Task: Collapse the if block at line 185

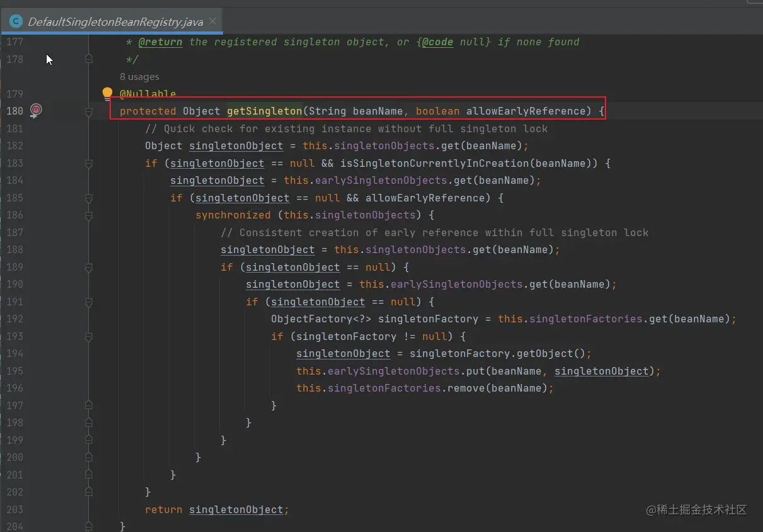Action: pyautogui.click(x=89, y=198)
